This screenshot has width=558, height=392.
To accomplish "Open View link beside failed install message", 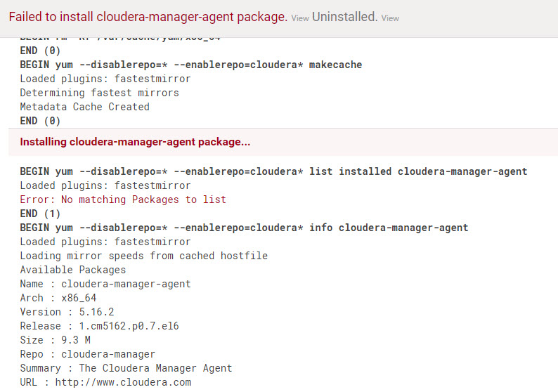I will [300, 18].
